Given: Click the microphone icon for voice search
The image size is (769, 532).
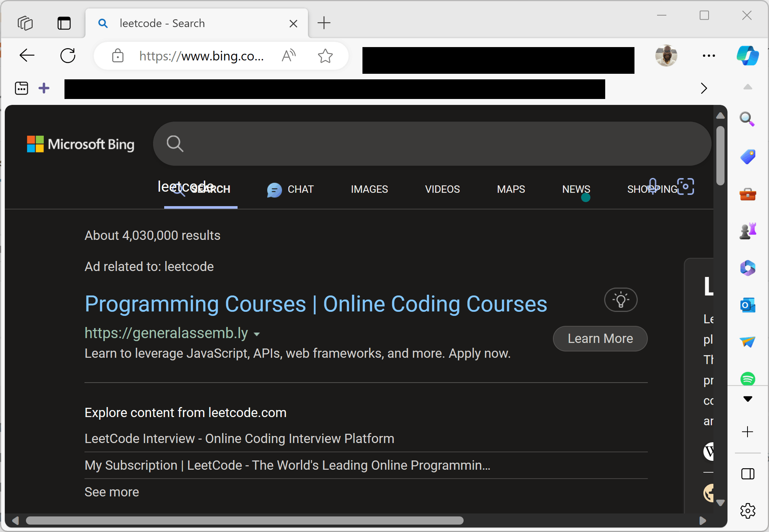Looking at the screenshot, I should click(x=653, y=185).
